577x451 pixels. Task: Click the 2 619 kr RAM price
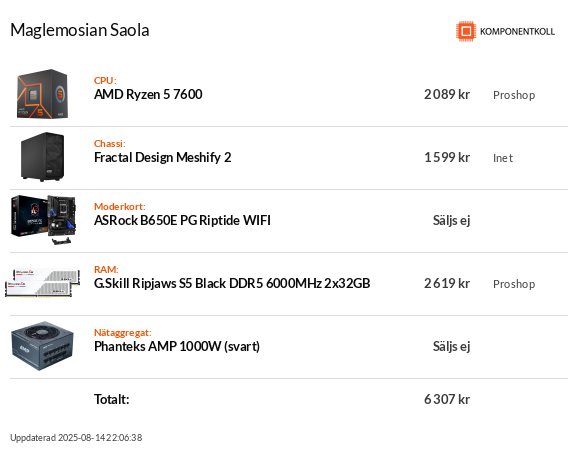pos(447,283)
